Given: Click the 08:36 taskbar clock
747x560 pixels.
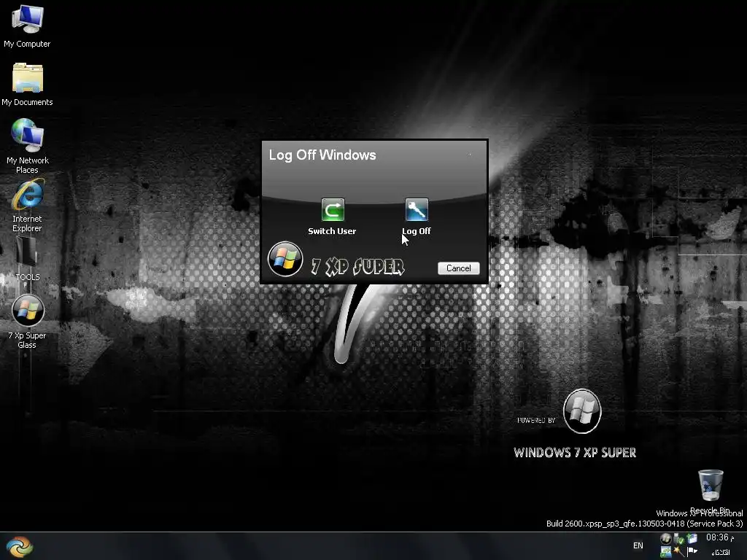Looking at the screenshot, I should pos(720,537).
